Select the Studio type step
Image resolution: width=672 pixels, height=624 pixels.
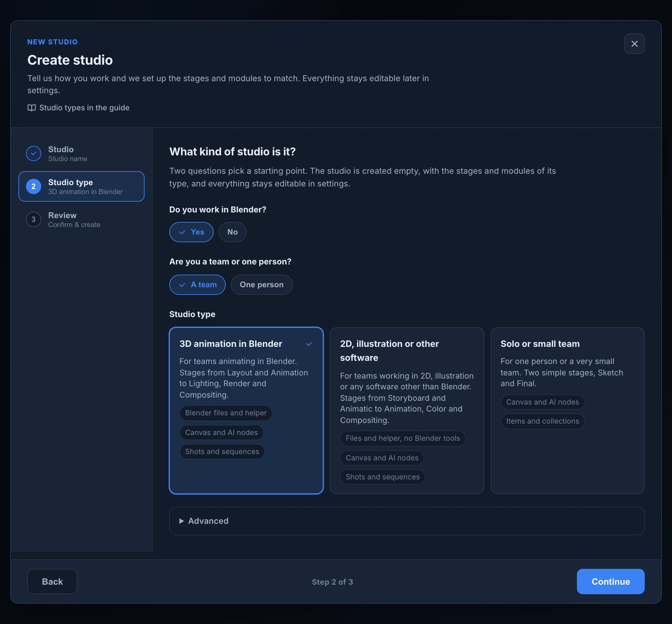[x=81, y=186]
